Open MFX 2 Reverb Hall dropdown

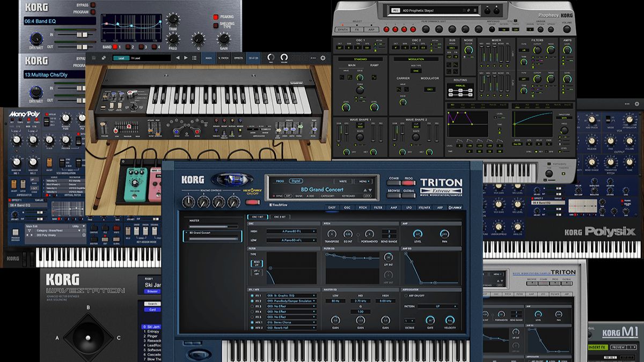tap(291, 327)
